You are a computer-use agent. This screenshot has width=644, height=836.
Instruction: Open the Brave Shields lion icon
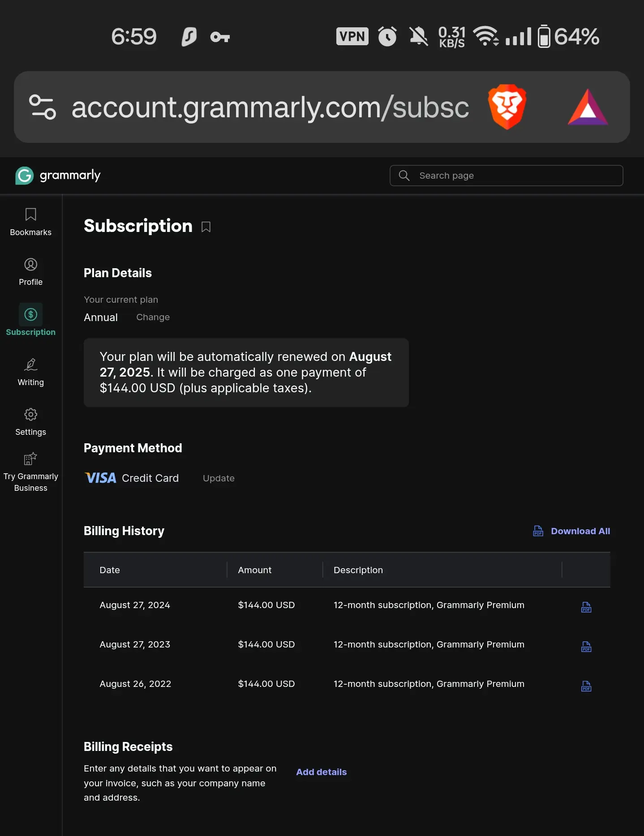[507, 107]
